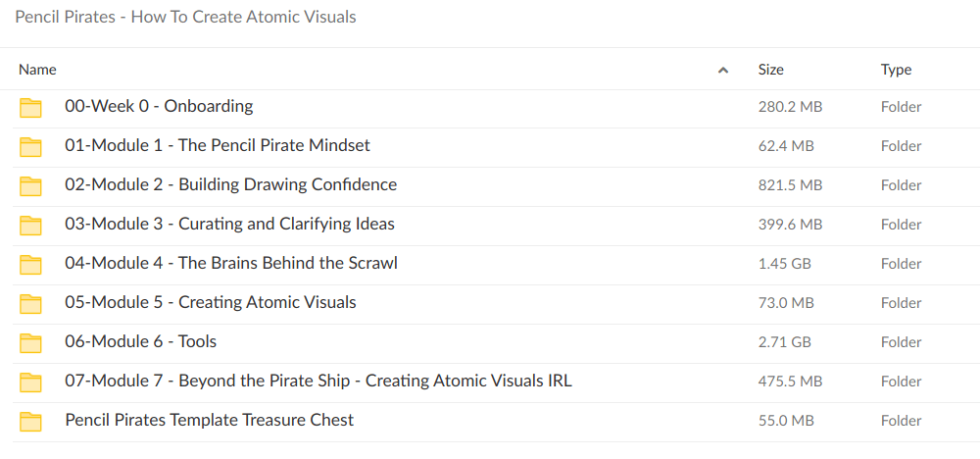Open 01-Module 1 - The Pencil Pirate Mindset

[x=218, y=145]
